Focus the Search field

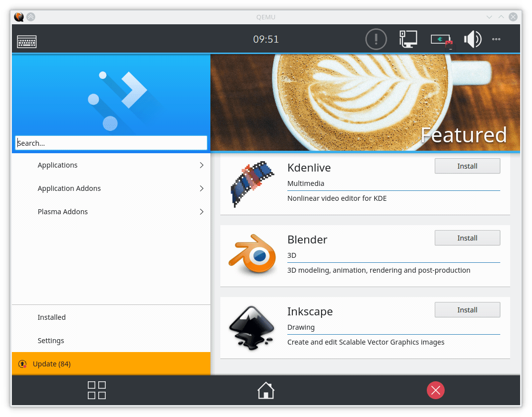[111, 143]
